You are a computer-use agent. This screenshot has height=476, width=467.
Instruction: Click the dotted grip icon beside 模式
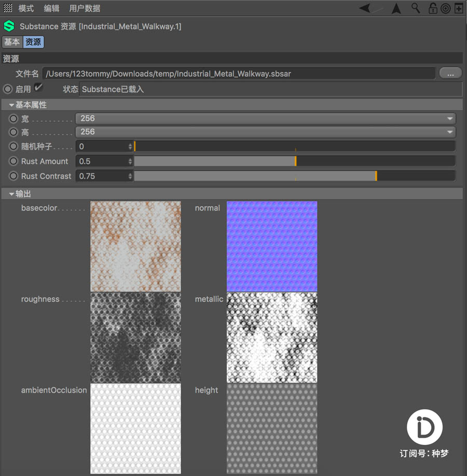tap(8, 8)
